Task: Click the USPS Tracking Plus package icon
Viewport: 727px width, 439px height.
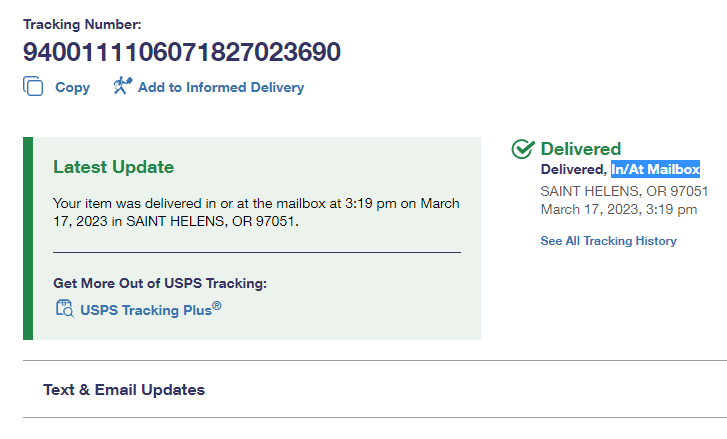Action: (x=64, y=308)
